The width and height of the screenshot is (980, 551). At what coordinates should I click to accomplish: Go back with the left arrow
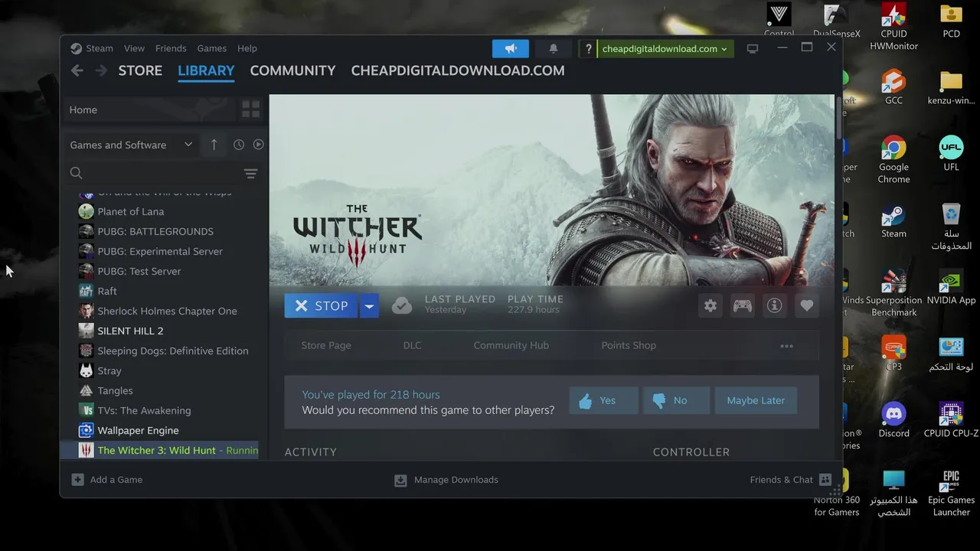77,70
